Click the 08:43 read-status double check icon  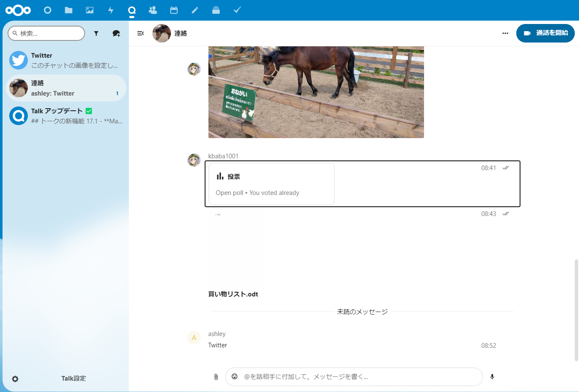(506, 213)
